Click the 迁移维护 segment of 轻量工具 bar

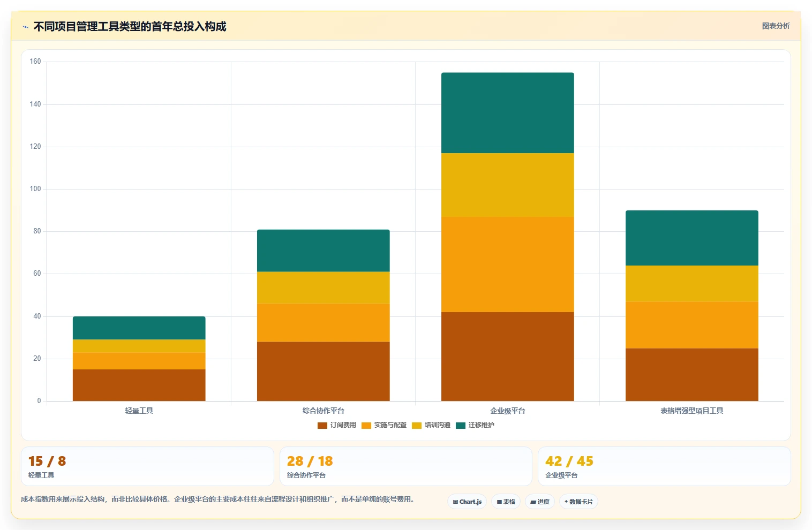[139, 328]
